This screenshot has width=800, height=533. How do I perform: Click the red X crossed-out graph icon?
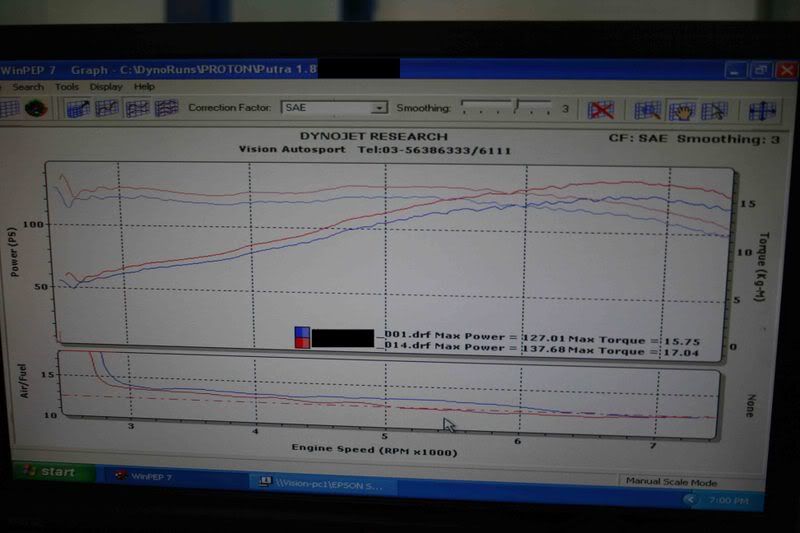[x=600, y=110]
